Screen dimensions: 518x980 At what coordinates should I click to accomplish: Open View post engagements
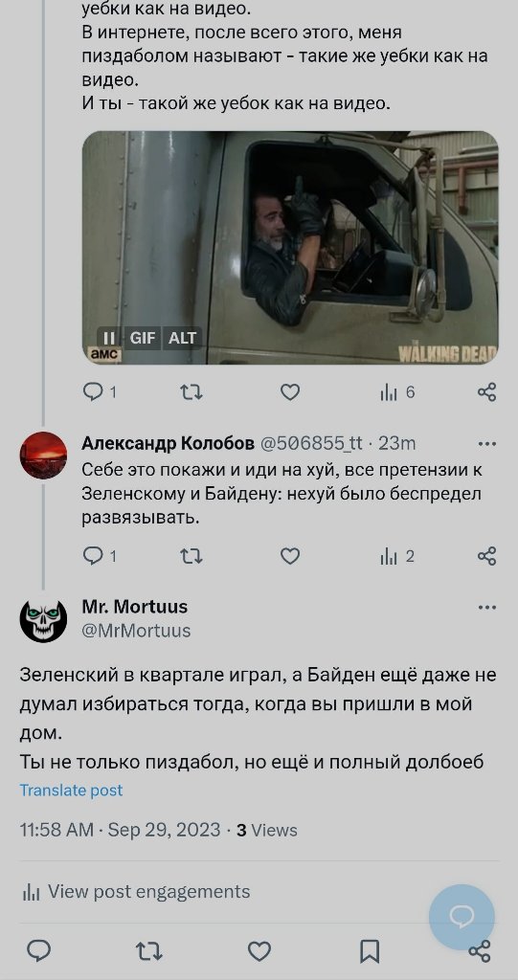tap(135, 892)
